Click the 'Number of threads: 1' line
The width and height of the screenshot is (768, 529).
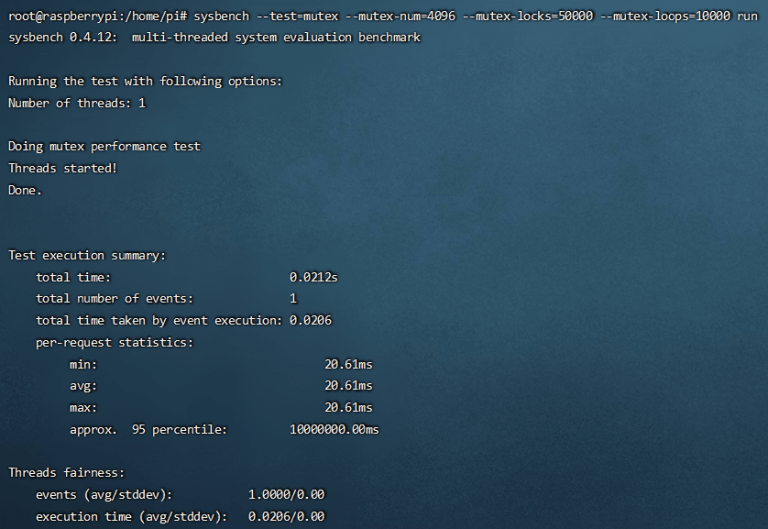click(77, 102)
